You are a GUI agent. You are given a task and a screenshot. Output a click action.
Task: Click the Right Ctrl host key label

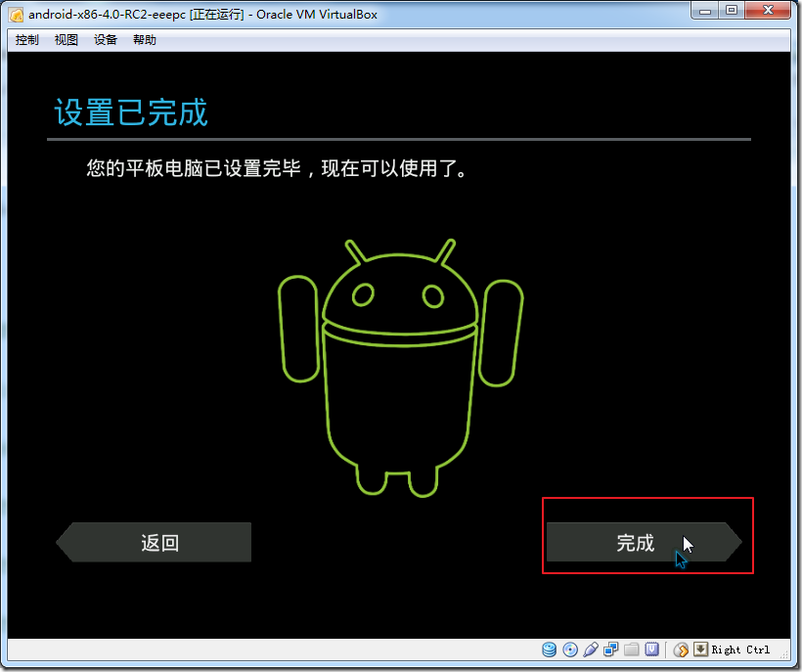740,650
